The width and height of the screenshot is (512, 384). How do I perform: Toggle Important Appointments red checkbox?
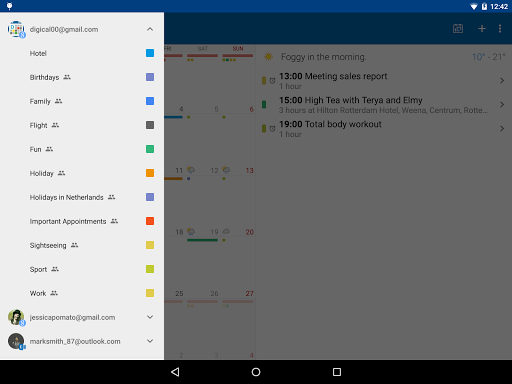coord(150,221)
